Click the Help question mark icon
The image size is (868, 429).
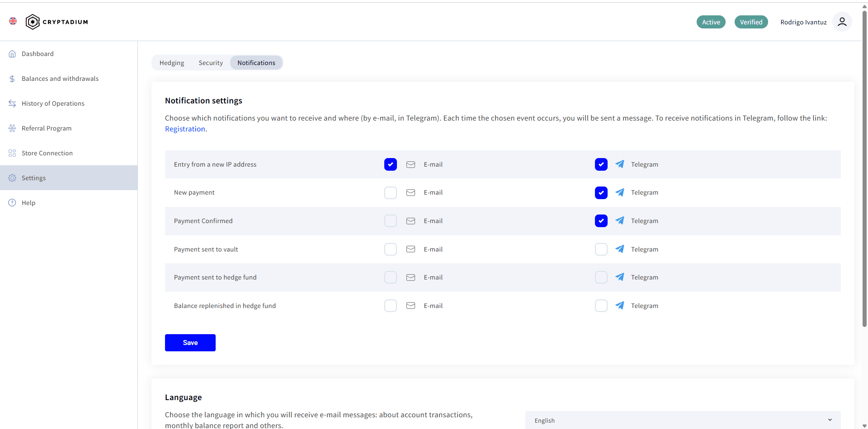coord(12,203)
